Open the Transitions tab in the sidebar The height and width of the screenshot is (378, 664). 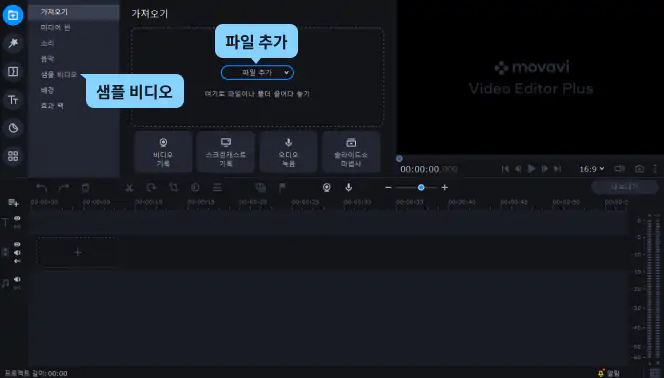(13, 72)
